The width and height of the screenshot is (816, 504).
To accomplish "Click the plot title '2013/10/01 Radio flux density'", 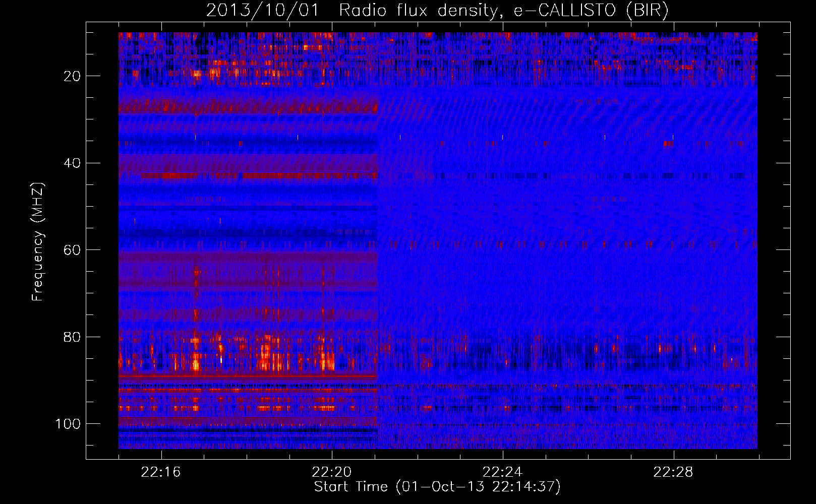I will [438, 10].
